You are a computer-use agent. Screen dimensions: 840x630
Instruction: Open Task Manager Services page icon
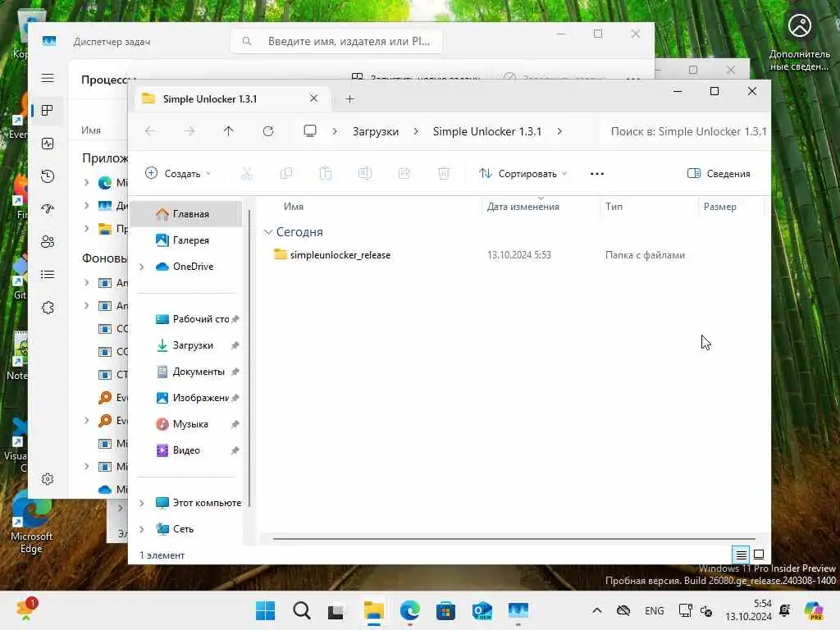[x=48, y=308]
